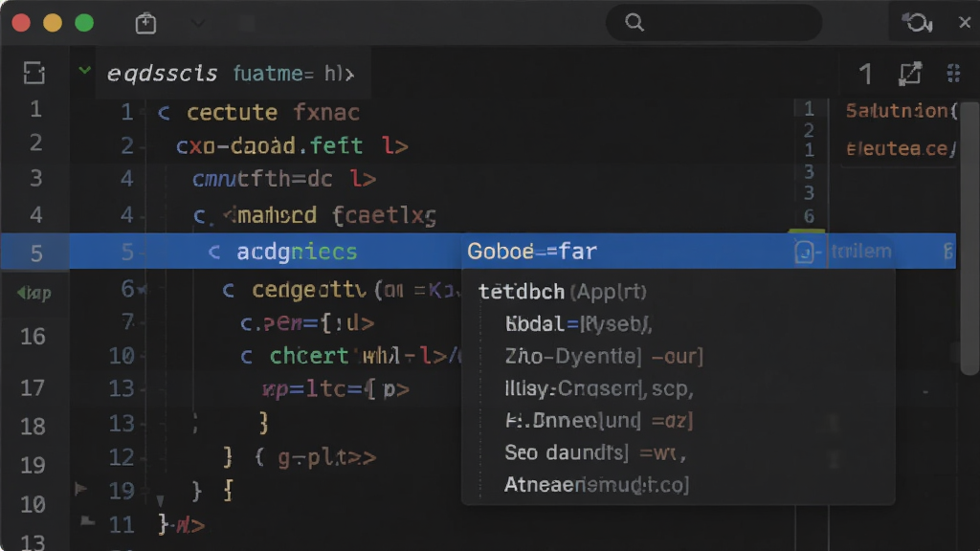This screenshot has width=980, height=551.
Task: Click the grid dots icon at top right
Action: click(x=953, y=74)
